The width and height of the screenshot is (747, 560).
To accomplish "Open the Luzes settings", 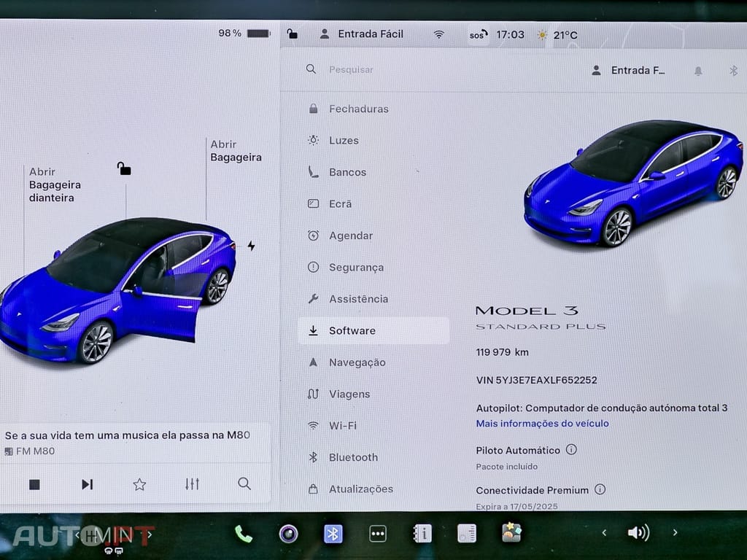I will 344,141.
